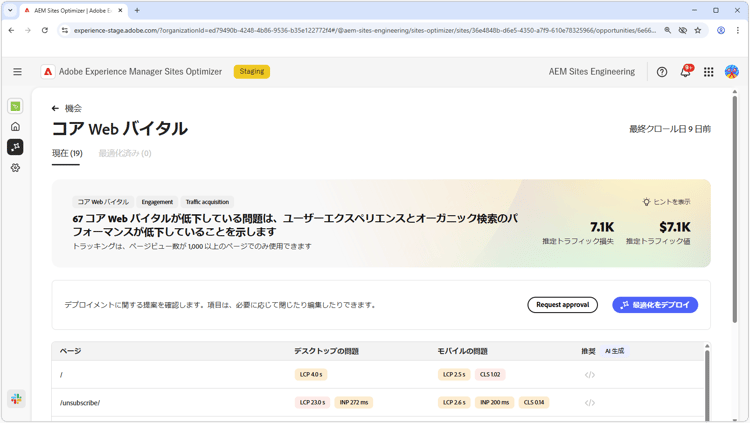Image resolution: width=750 pixels, height=423 pixels.
Task: Select the green site icon in the sidebar
Action: click(15, 106)
